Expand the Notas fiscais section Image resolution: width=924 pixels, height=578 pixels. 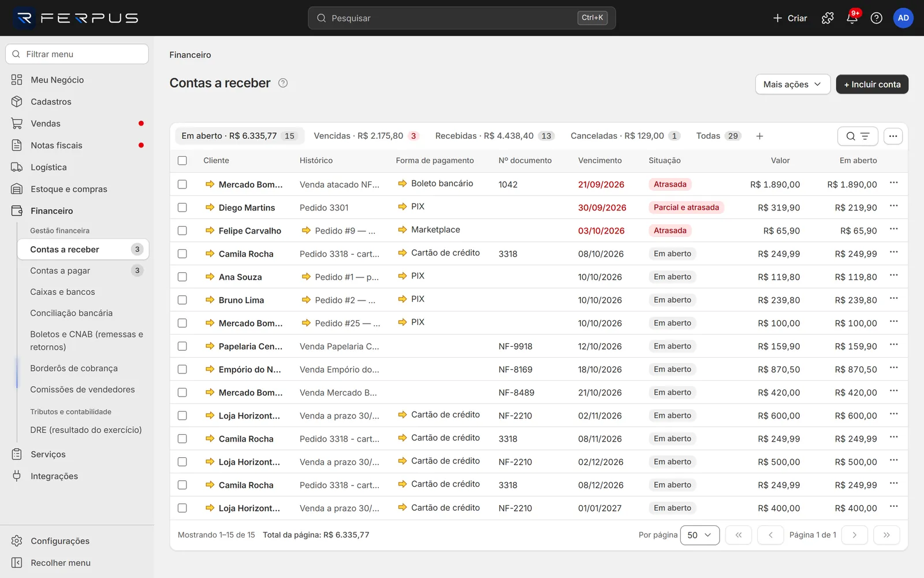point(77,146)
